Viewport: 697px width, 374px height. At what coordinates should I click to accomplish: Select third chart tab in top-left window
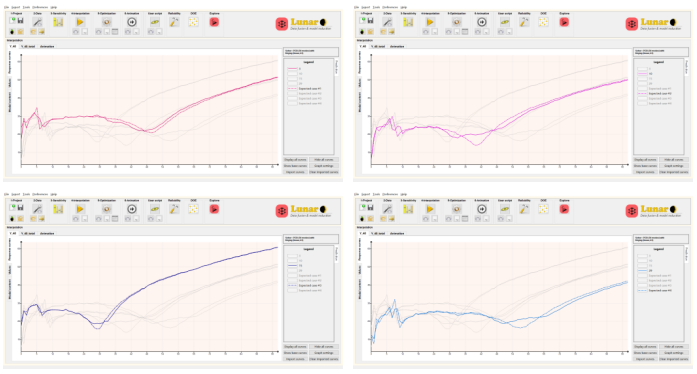47,46
